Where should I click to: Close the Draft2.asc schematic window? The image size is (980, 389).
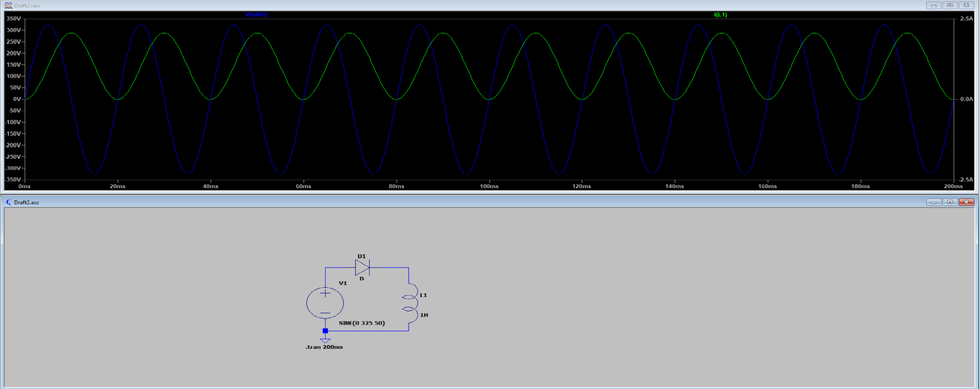click(966, 202)
